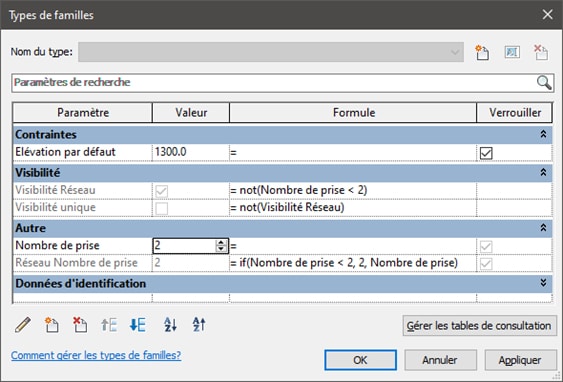This screenshot has width=563, height=382.
Task: Toggle lock checkbox for Elévation par défaut
Action: point(486,153)
